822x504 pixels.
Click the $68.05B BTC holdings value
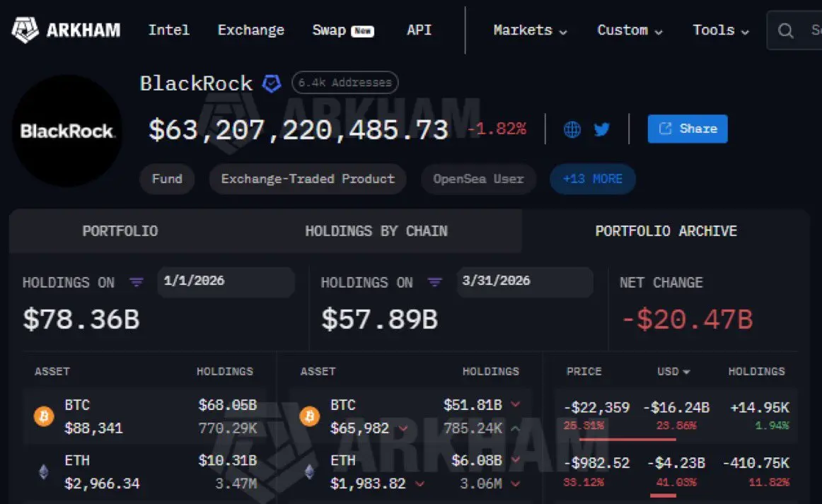pos(228,405)
